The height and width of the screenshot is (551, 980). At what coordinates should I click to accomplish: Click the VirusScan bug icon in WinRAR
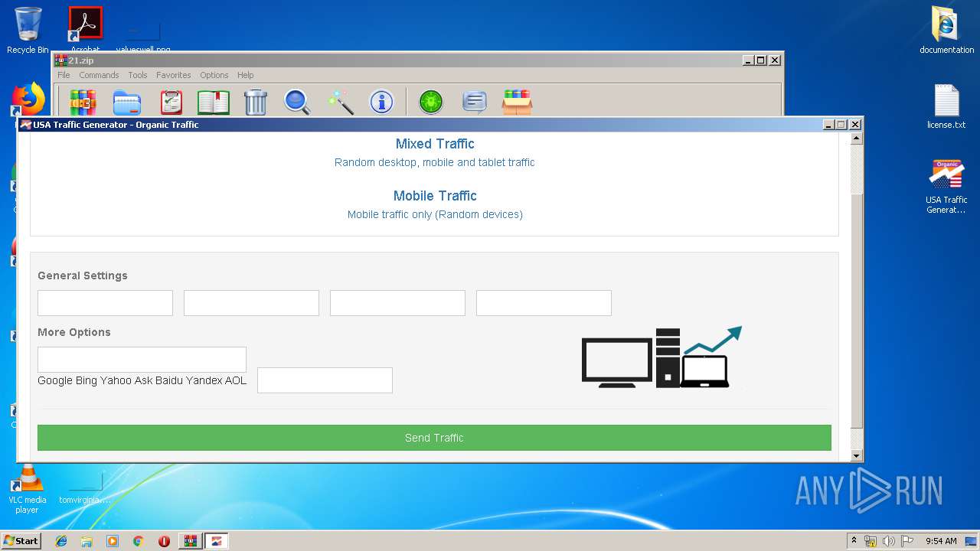pos(431,102)
